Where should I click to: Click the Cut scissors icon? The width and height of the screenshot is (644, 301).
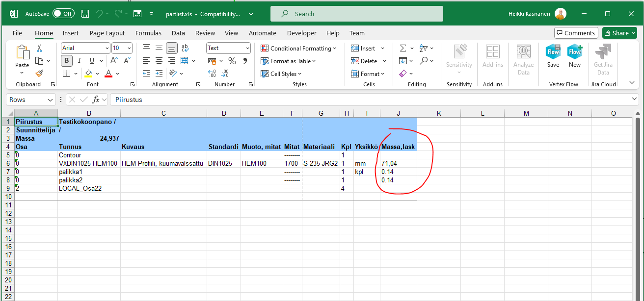point(39,48)
